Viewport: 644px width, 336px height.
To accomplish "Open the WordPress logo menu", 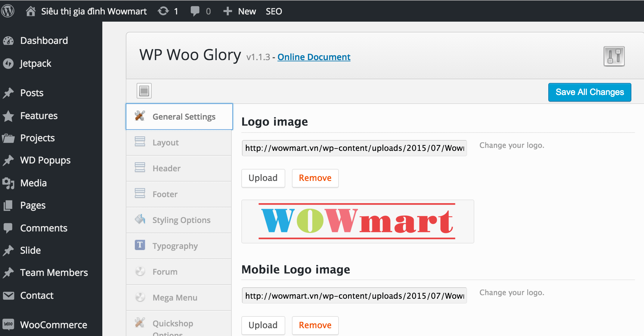I will [8, 11].
